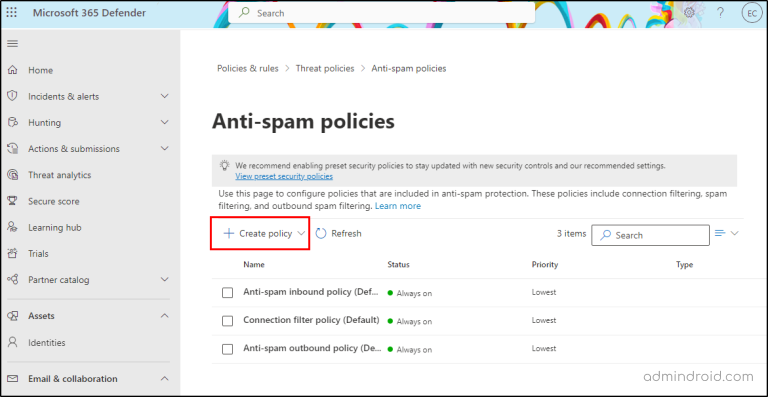Click the Refresh circular arrow icon

click(321, 234)
